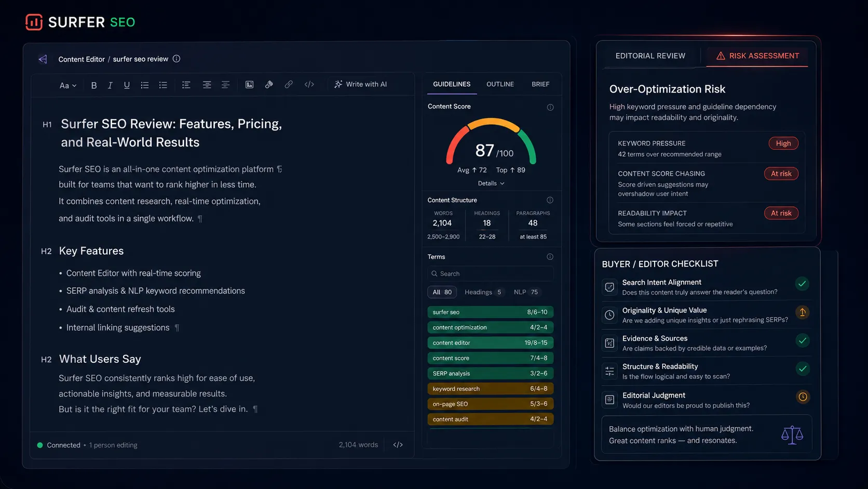Switch to the Outline tab
The width and height of the screenshot is (868, 489).
(x=500, y=84)
